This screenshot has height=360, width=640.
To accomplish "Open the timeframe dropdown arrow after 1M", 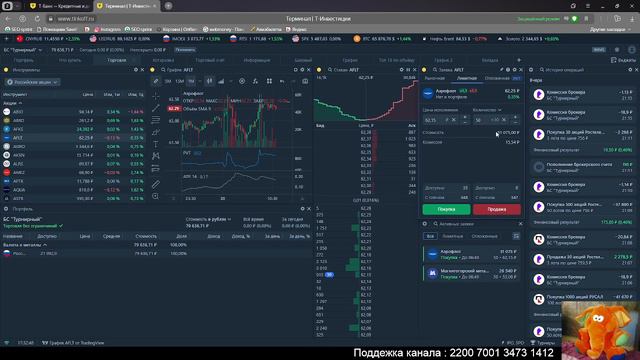I will point(200,81).
